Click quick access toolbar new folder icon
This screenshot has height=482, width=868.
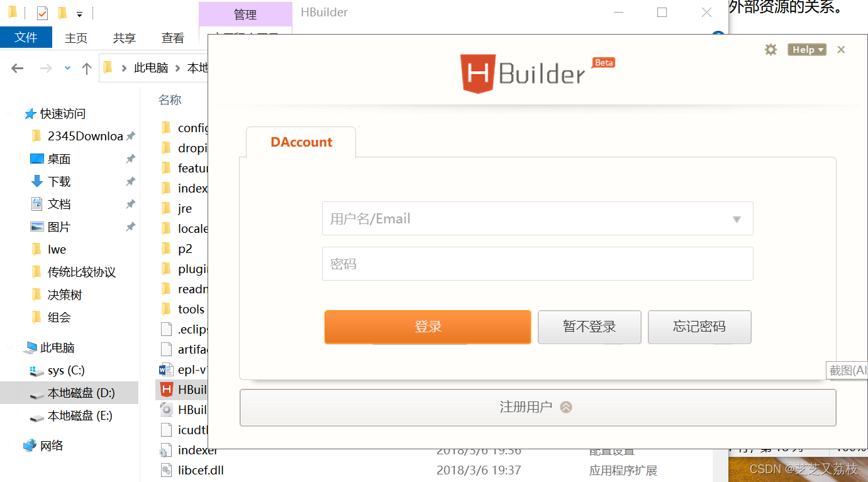click(x=62, y=13)
